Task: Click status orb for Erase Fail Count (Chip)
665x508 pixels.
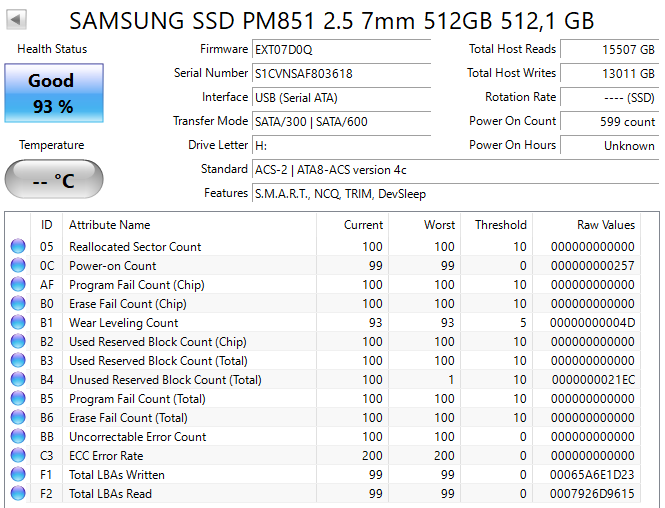Action: (x=18, y=304)
